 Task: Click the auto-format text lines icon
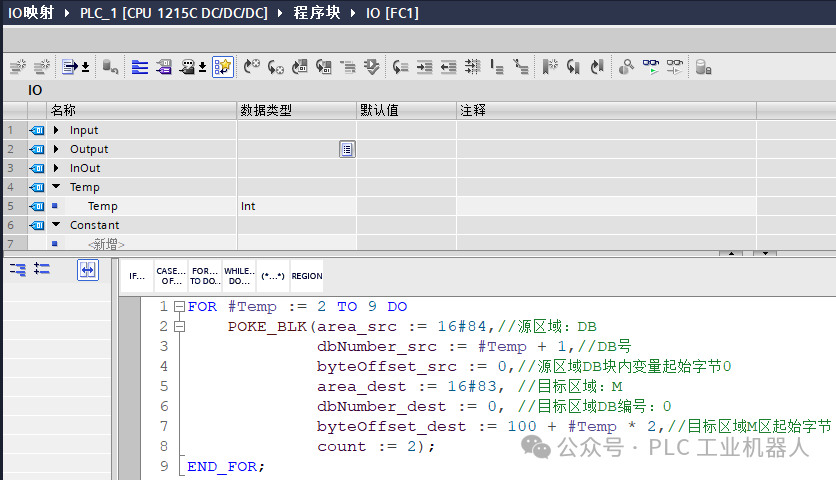pyautogui.click(x=348, y=67)
